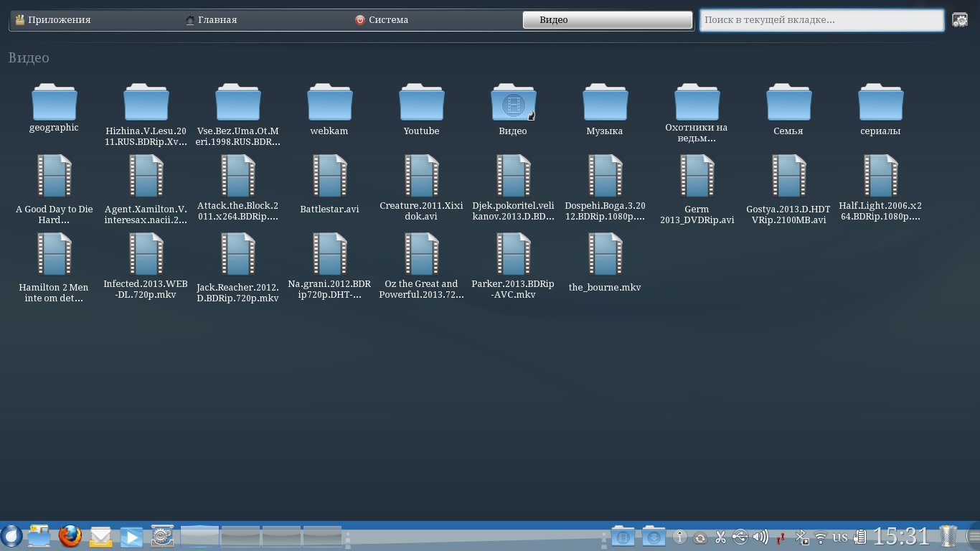980x551 pixels.
Task: Switch to the Система tab
Action: (x=387, y=20)
